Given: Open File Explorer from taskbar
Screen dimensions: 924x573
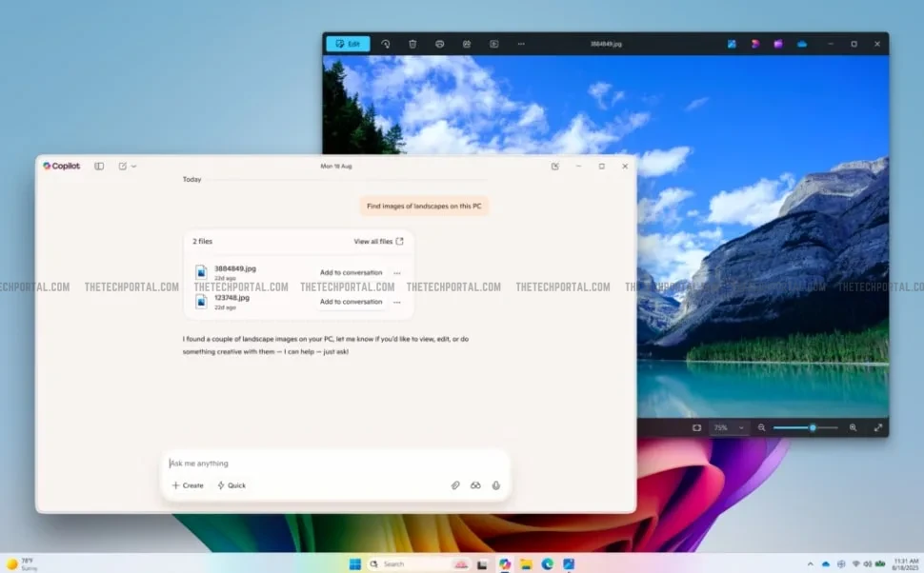Looking at the screenshot, I should coord(526,564).
